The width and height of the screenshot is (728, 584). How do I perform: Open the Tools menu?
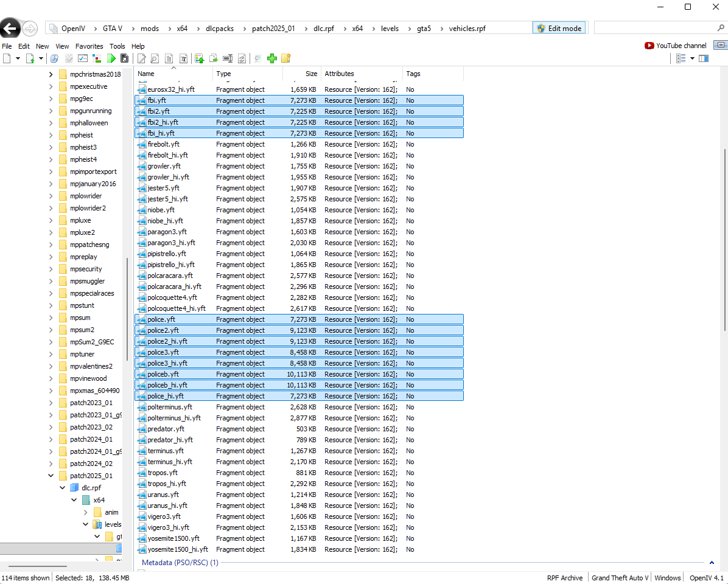[x=117, y=46]
